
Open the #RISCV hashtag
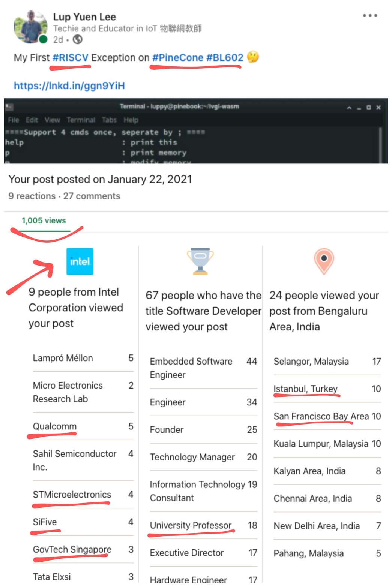click(x=71, y=58)
